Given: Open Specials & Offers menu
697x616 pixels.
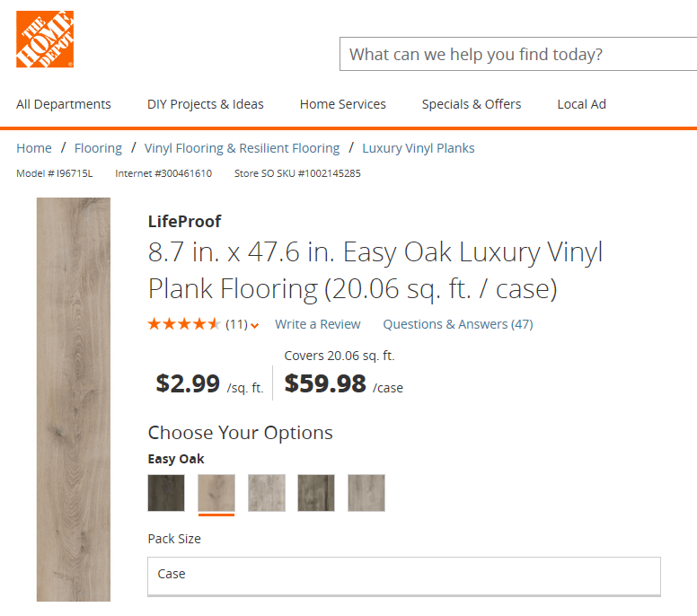Looking at the screenshot, I should tap(472, 104).
